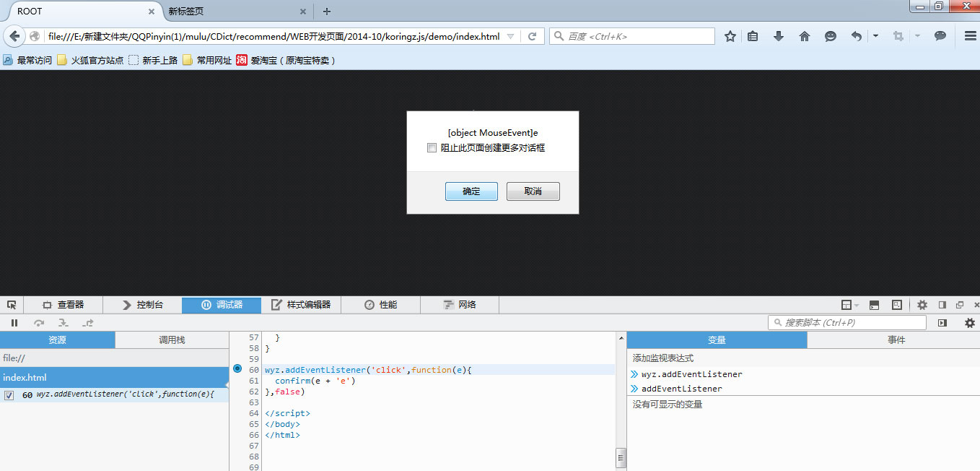Click the crop screenshot toolbar icon
This screenshot has height=471, width=980.
coord(898,36)
